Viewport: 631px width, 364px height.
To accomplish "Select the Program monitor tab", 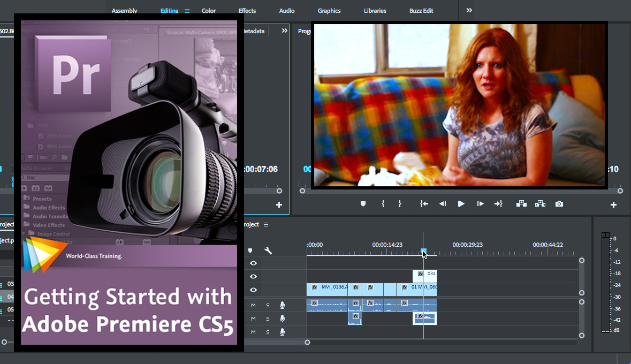I will point(304,31).
